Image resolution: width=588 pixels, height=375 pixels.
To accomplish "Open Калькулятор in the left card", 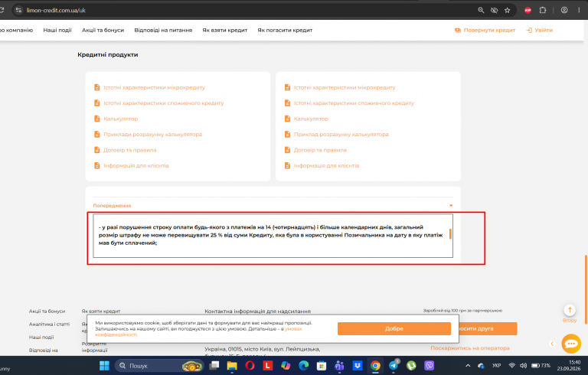I will point(121,119).
